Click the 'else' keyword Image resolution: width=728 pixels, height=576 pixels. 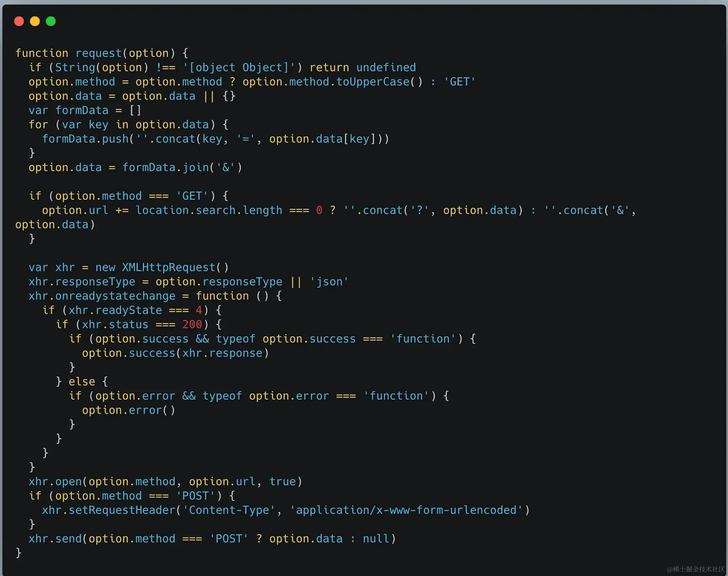[x=82, y=382]
